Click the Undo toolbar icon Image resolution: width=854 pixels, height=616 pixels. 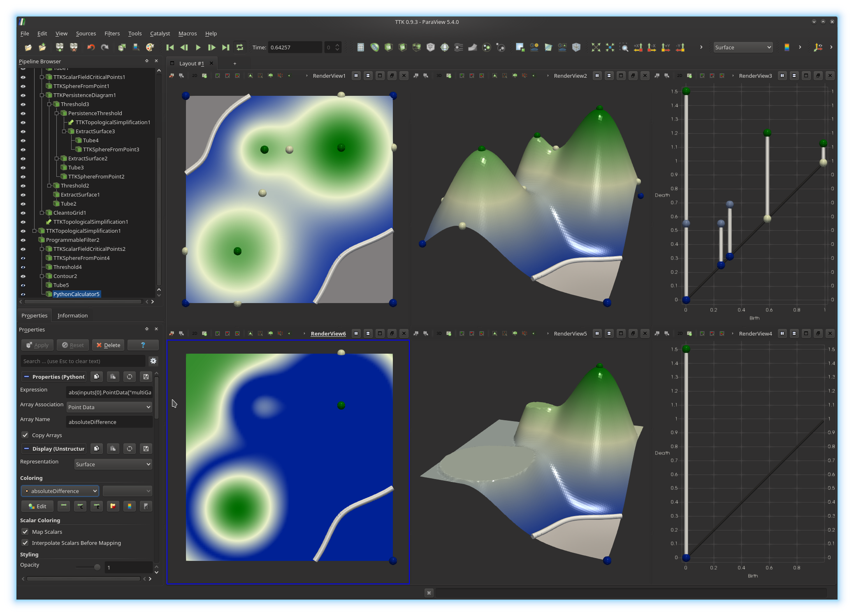91,47
